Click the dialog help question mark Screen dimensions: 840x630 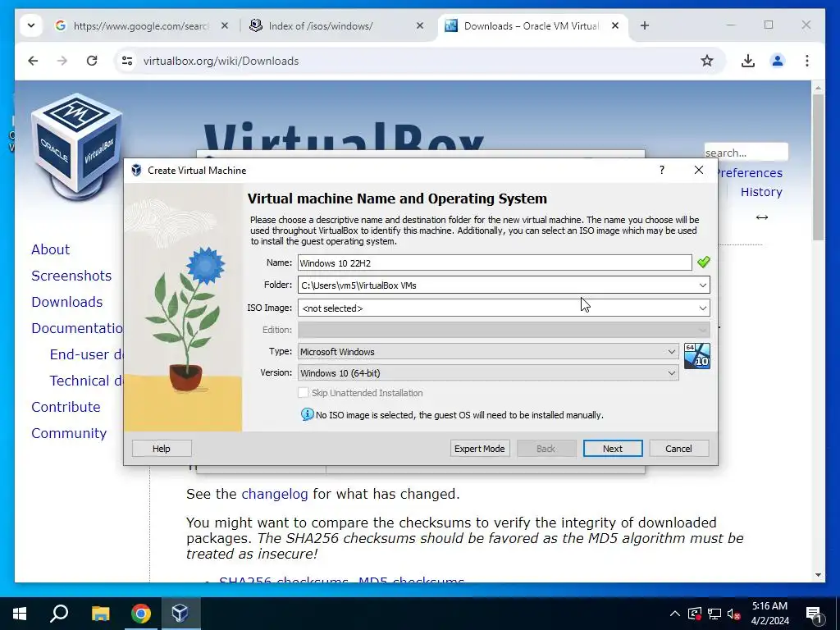pos(662,170)
